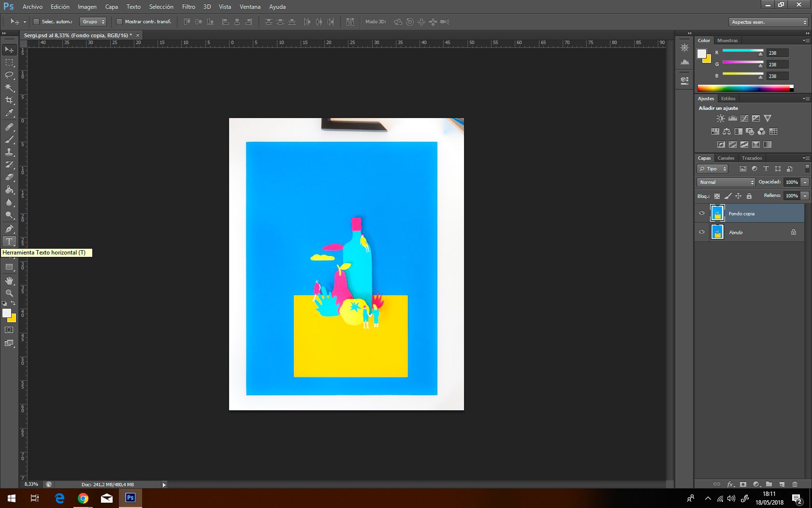The width and height of the screenshot is (812, 508).
Task: Open the Normal blend mode dropdown
Action: point(726,182)
